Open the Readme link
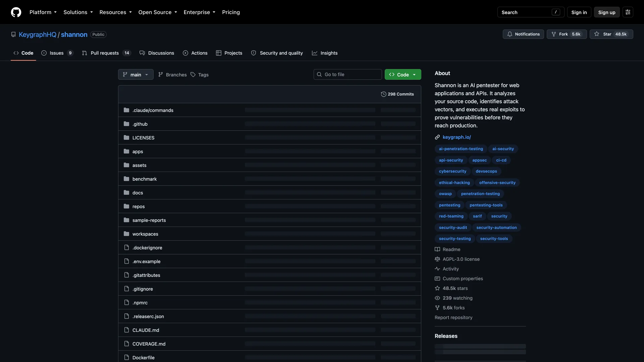644x362 pixels. point(448,249)
